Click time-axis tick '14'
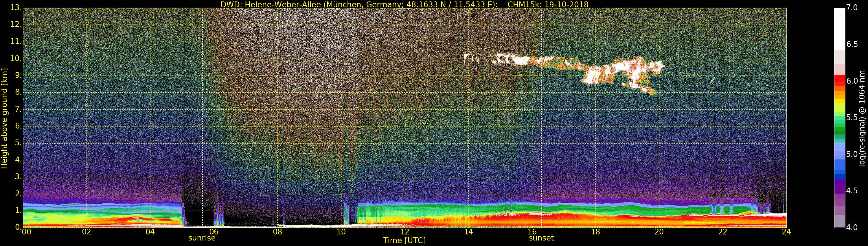This screenshot has height=246, width=868. click(x=468, y=232)
